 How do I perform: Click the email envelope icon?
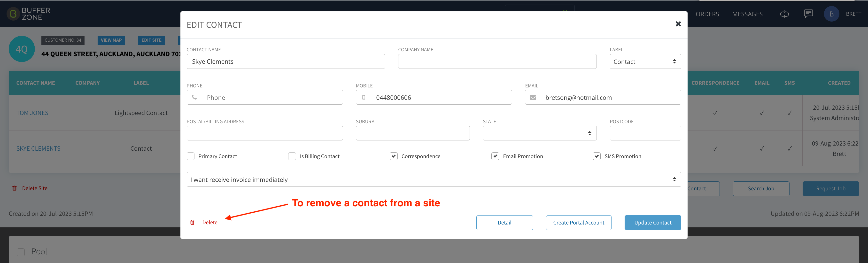tap(533, 97)
